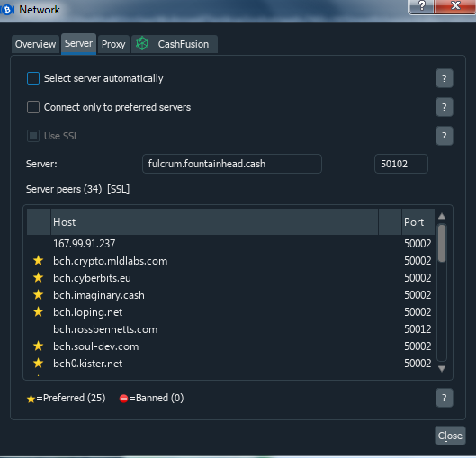Click the star icon beside bch.crypto.mldlabs.com
Viewport: 476px width, 458px height.
[39, 260]
